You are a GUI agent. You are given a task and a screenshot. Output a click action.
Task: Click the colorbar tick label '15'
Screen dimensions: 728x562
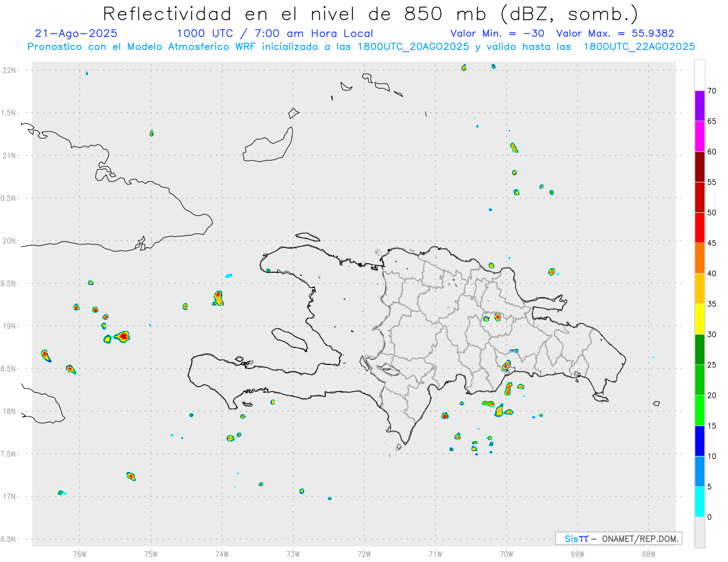point(712,426)
